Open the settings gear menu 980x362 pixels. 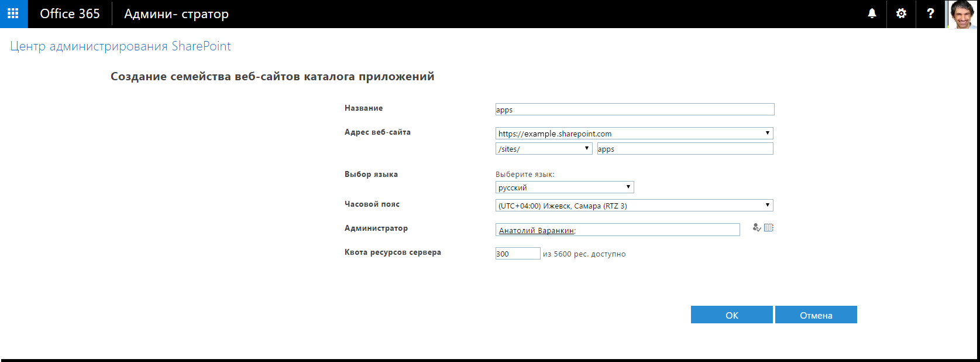(901, 13)
